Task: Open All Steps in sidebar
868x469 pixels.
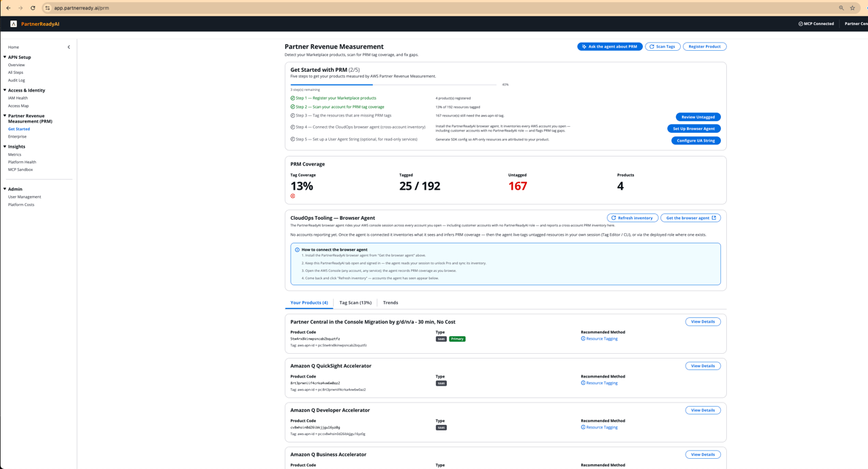Action: (x=16, y=73)
